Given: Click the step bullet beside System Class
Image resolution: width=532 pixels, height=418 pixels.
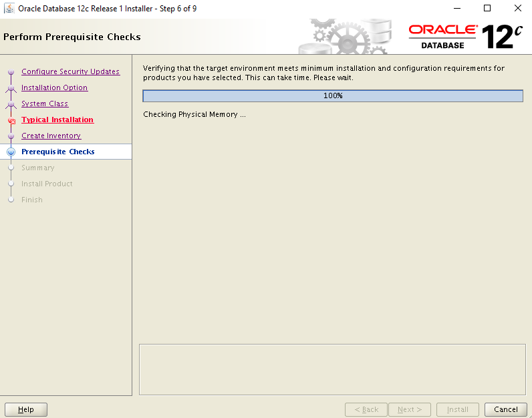Looking at the screenshot, I should pyautogui.click(x=11, y=103).
